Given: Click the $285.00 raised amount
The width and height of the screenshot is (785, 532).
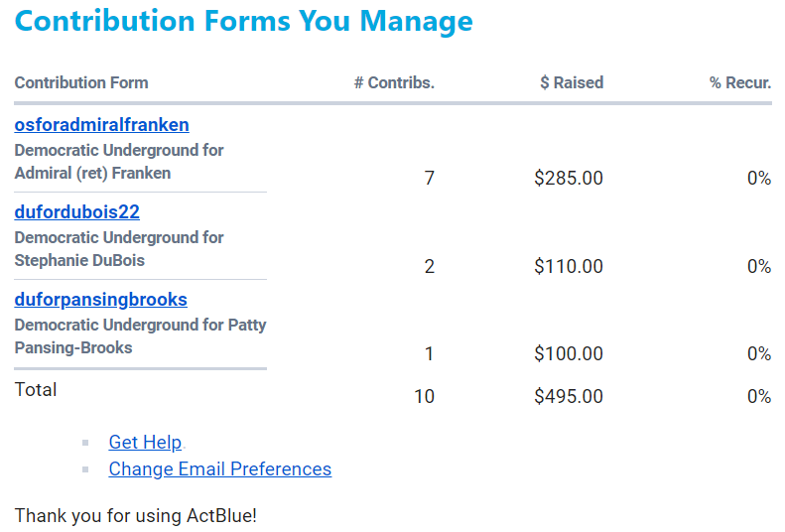Looking at the screenshot, I should (x=568, y=179).
